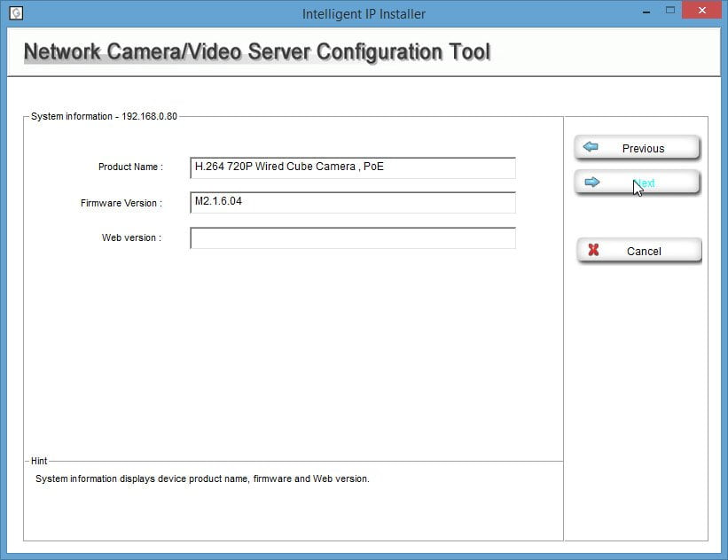Click the 'Intelligent IP Installer' title bar text
This screenshot has width=728, height=560.
click(364, 14)
